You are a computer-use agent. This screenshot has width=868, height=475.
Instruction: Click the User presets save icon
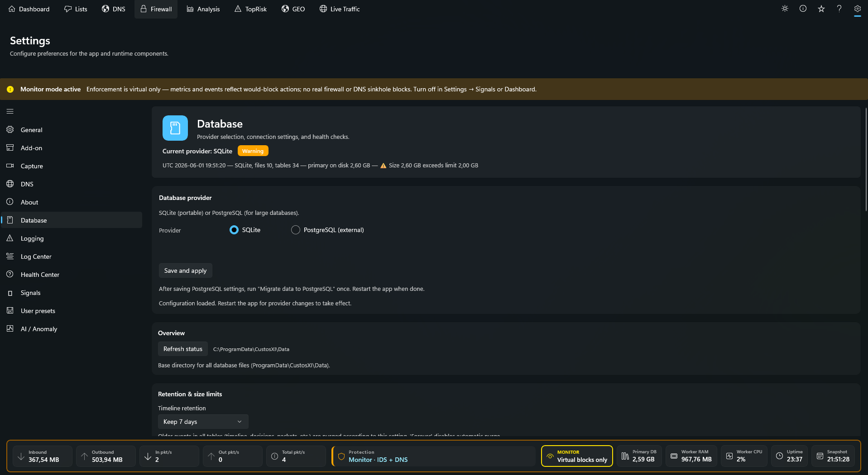pyautogui.click(x=10, y=310)
